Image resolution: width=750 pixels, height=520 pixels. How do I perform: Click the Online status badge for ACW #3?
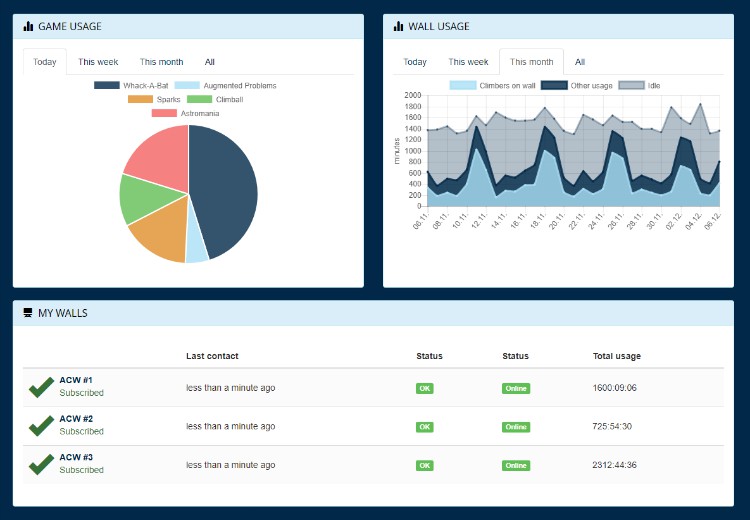[x=516, y=465]
